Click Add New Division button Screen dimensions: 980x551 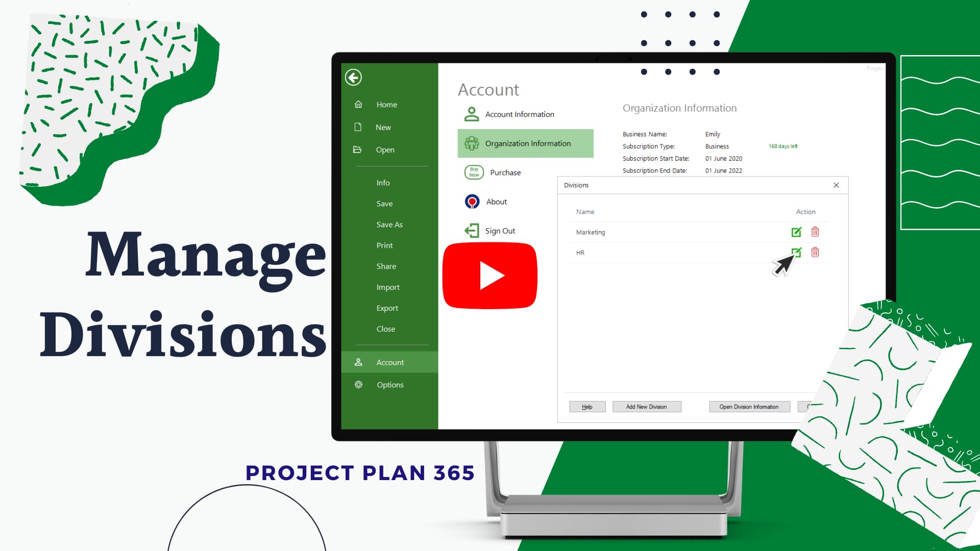(x=646, y=406)
